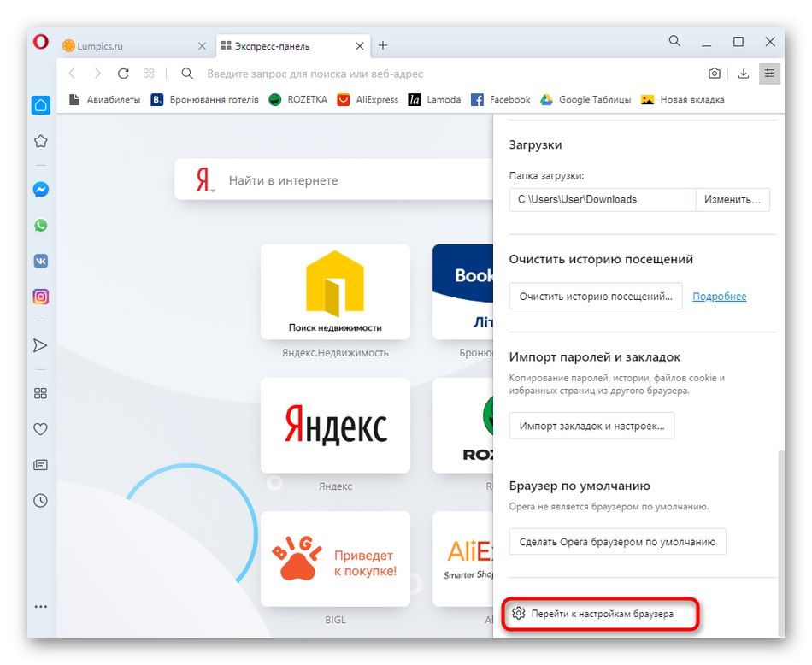The height and width of the screenshot is (665, 812).
Task: Click Импорт закладок и настроек button
Action: pos(592,426)
